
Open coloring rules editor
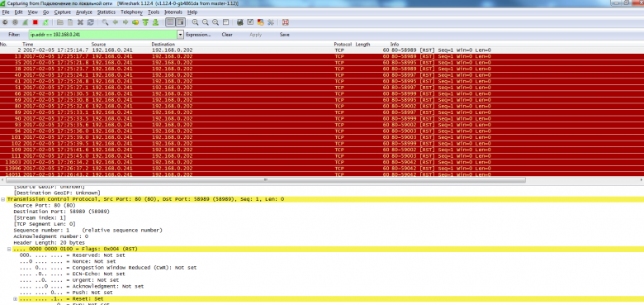click(260, 22)
